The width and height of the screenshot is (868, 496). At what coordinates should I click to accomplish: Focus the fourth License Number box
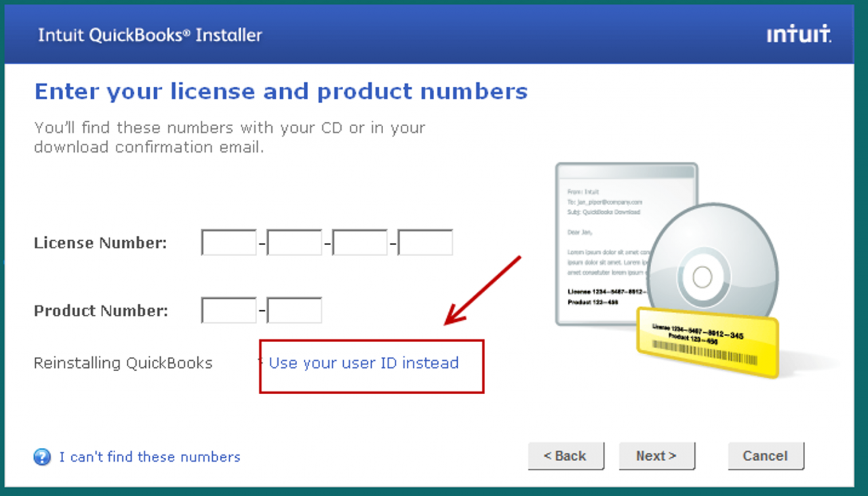pos(425,243)
